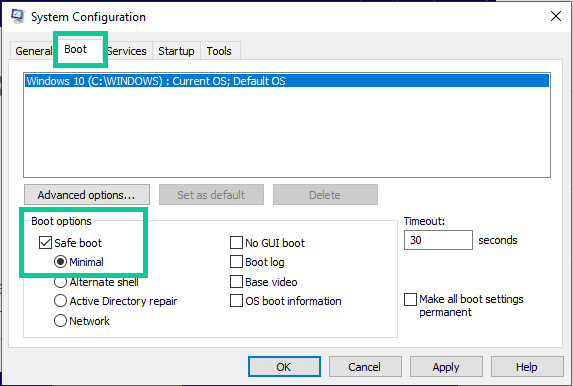Select Active Directory repair option

[x=60, y=301]
